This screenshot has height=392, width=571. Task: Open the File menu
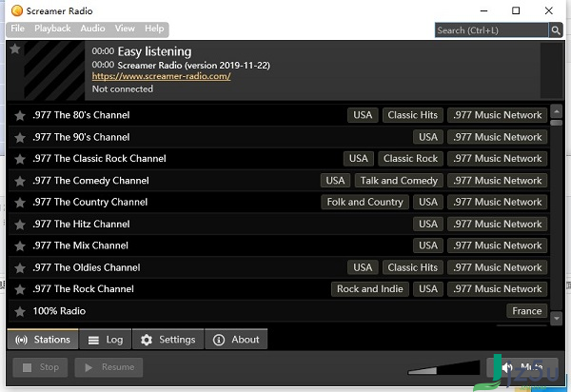[17, 29]
